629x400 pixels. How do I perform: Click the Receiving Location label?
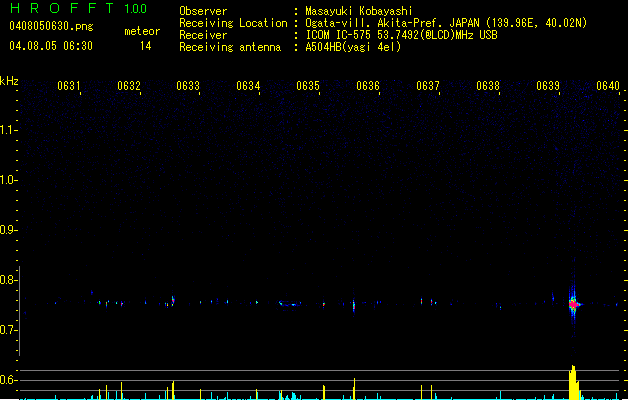(233, 23)
